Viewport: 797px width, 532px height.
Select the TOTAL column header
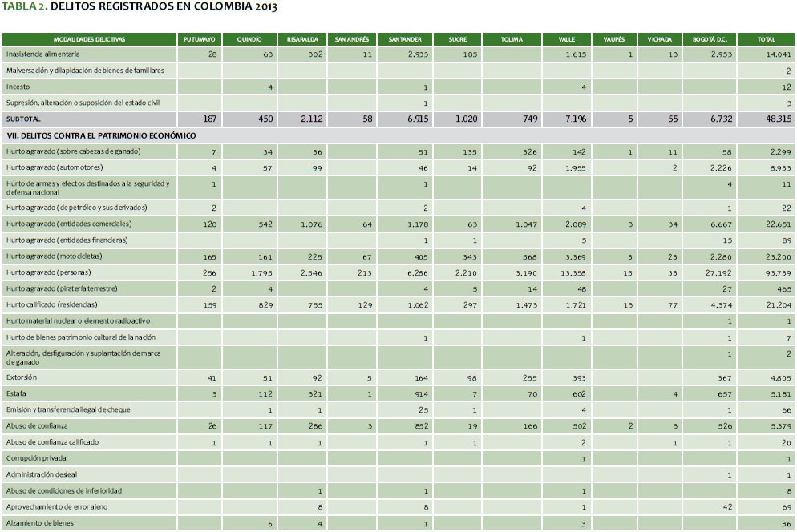click(x=767, y=39)
